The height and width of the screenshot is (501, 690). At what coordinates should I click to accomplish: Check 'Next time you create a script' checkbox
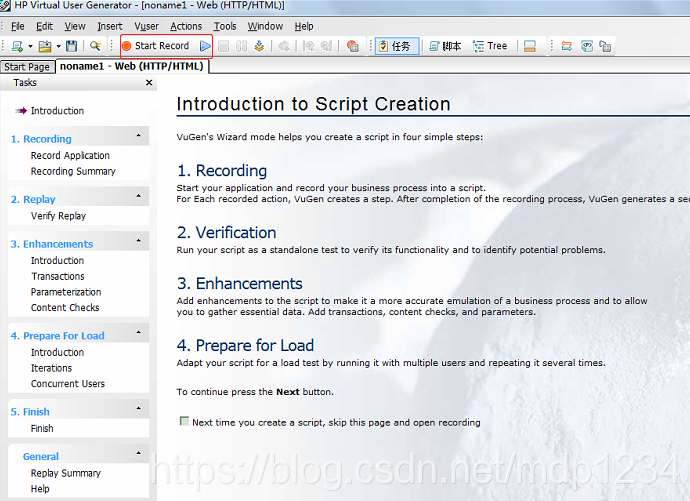(x=184, y=421)
